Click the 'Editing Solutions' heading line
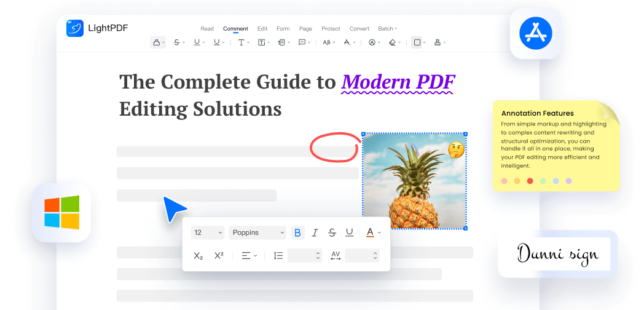644x310 pixels. click(x=200, y=109)
